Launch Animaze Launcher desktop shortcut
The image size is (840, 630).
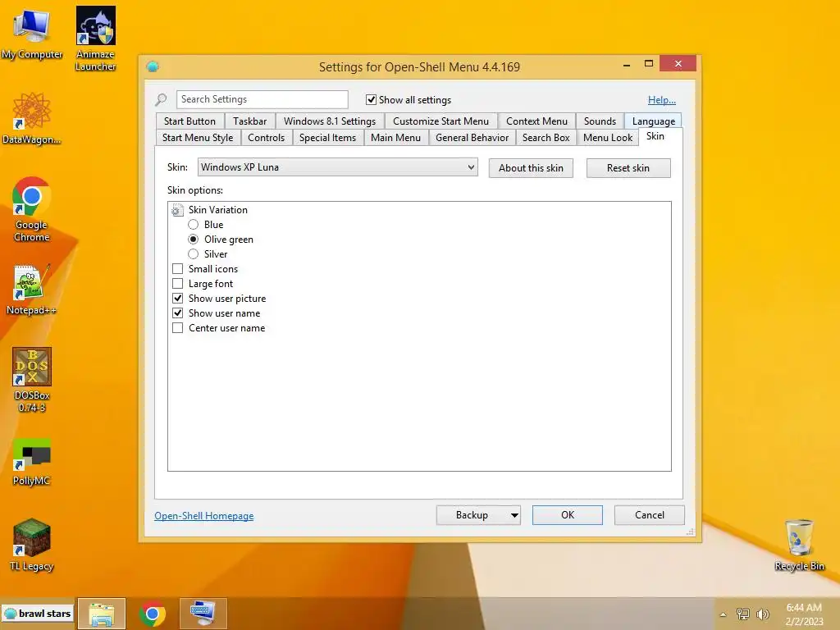(95, 39)
